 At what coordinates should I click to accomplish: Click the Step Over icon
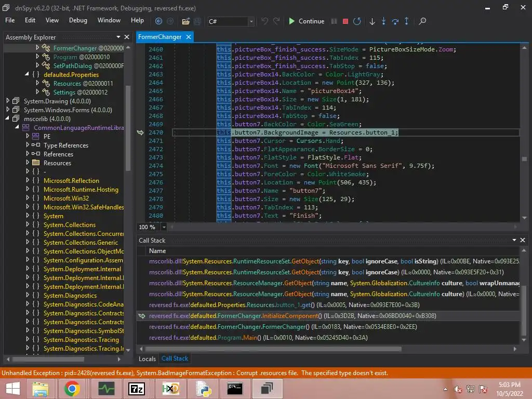pos(395,21)
